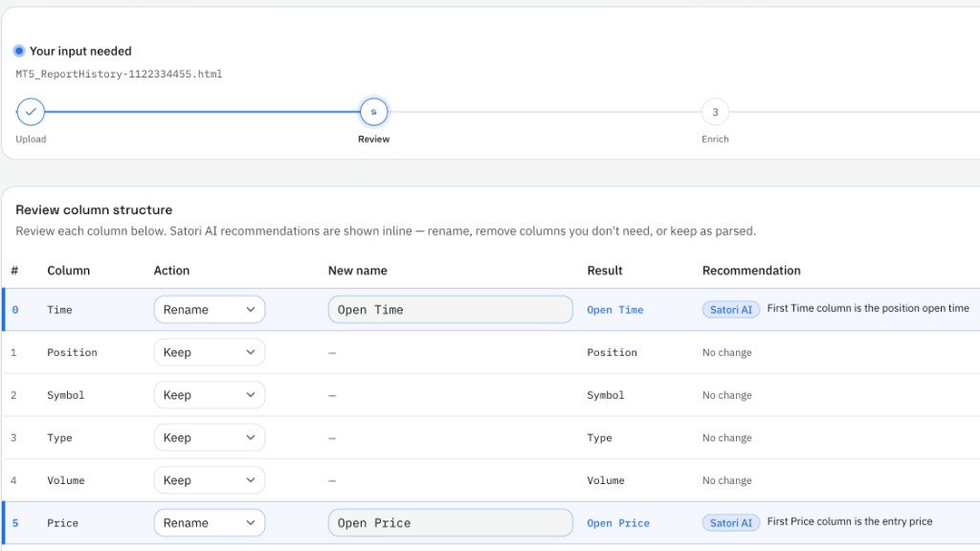Click the 'Column' table header

pos(69,271)
